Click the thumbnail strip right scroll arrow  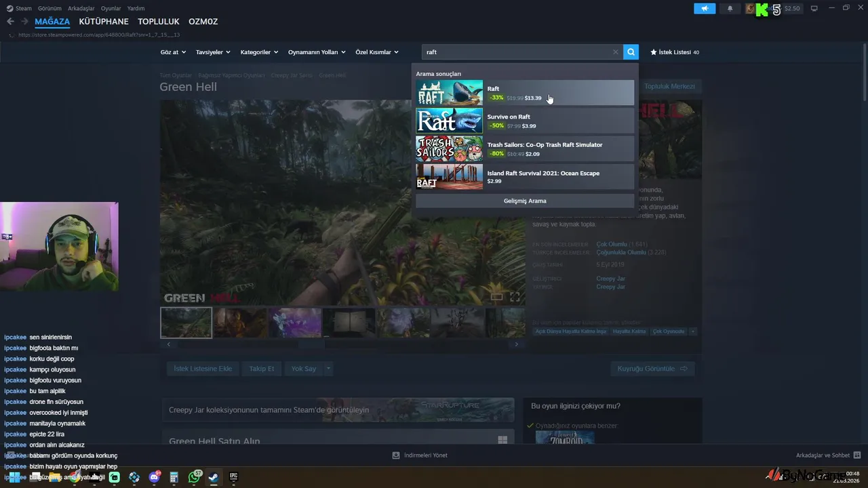point(516,344)
